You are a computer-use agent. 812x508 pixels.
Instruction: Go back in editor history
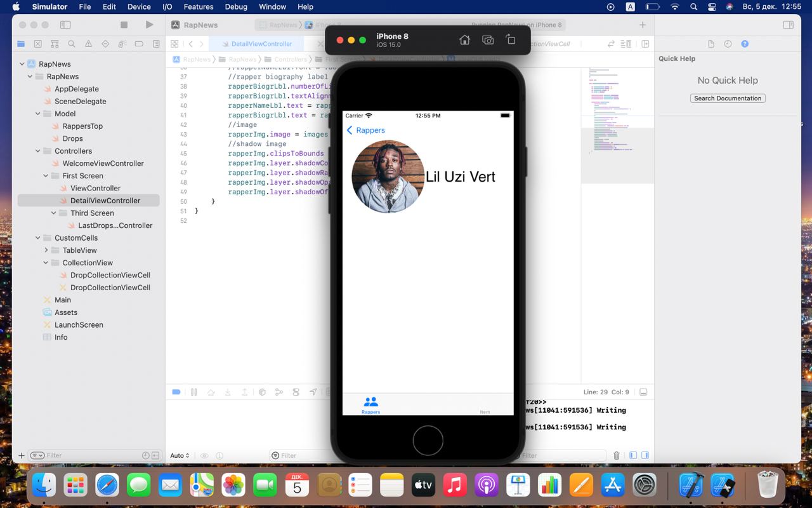191,44
